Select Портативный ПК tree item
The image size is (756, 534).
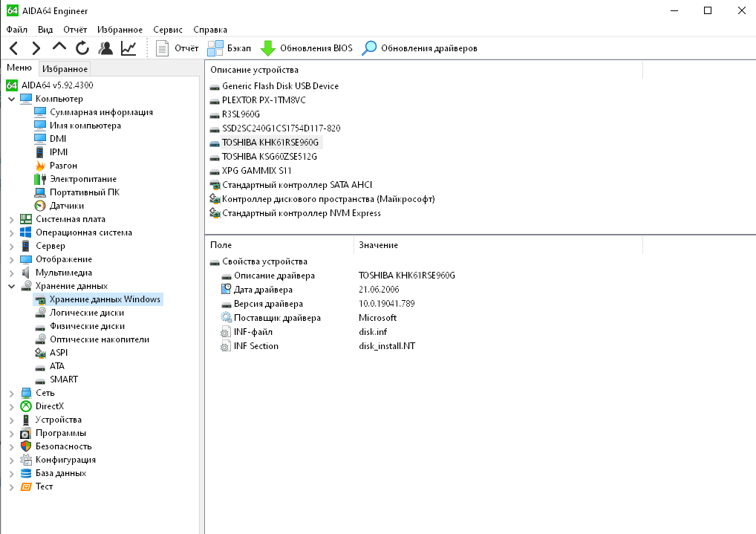(85, 192)
